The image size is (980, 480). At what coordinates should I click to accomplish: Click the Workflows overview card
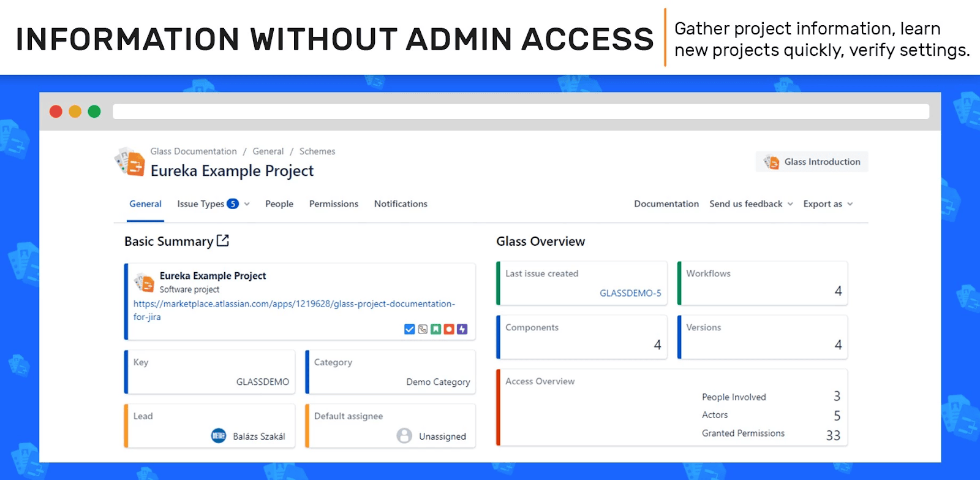click(x=763, y=283)
